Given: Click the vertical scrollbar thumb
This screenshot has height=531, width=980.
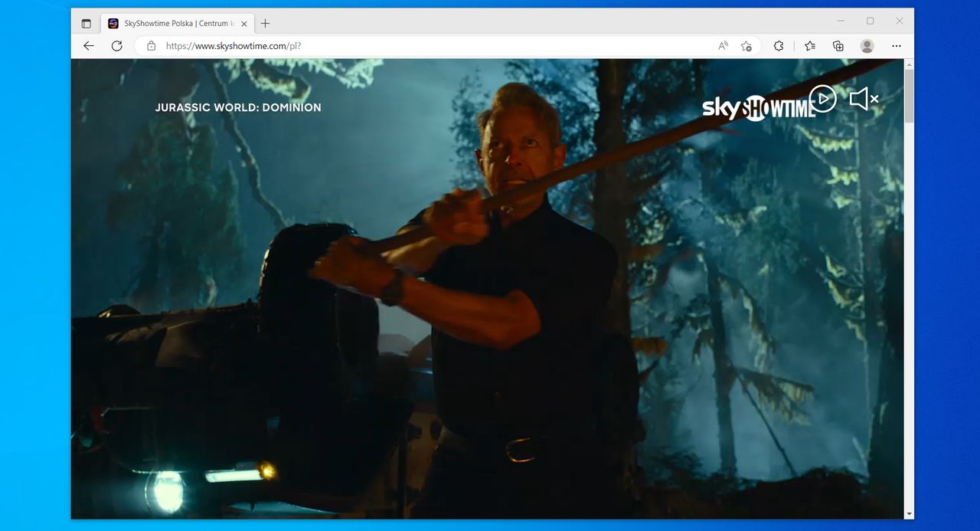Looking at the screenshot, I should click(909, 95).
